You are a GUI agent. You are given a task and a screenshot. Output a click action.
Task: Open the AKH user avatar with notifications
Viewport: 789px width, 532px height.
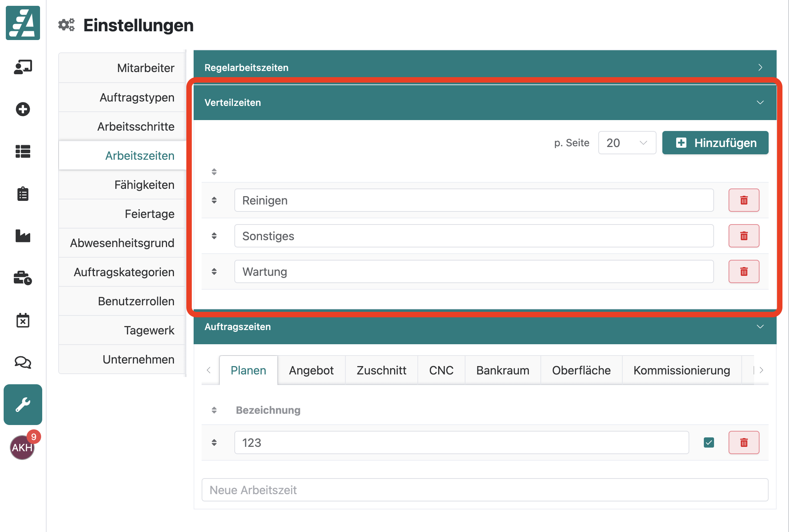coord(23,447)
